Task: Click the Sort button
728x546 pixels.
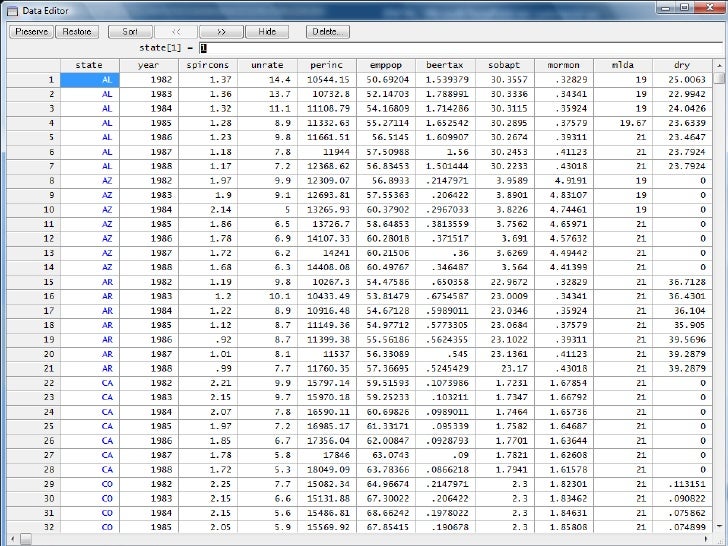Action: (x=130, y=32)
